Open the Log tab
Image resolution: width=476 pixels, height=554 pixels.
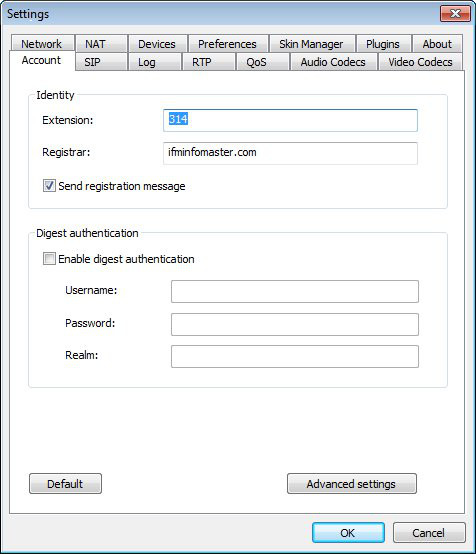[155, 62]
